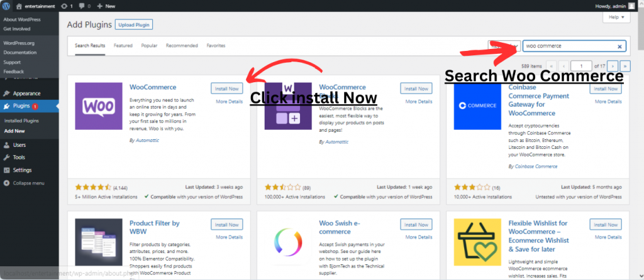644x280 pixels.
Task: Install the WooCommerce Blocks plugin
Action: click(x=416, y=89)
